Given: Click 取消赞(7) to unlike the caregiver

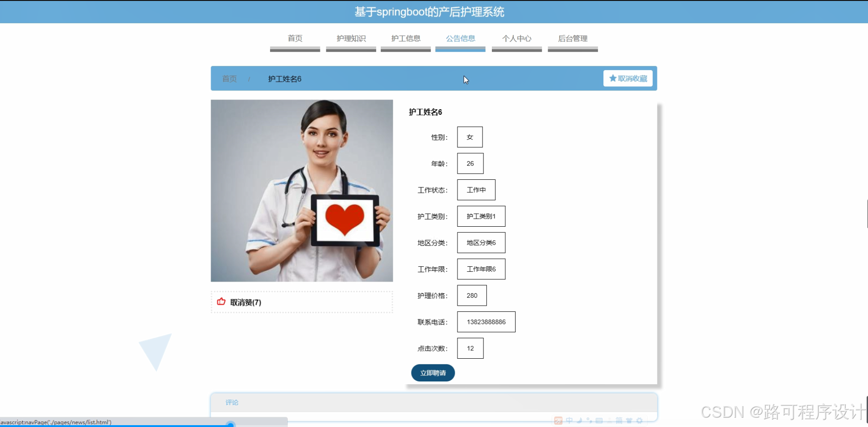Looking at the screenshot, I should pos(245,302).
